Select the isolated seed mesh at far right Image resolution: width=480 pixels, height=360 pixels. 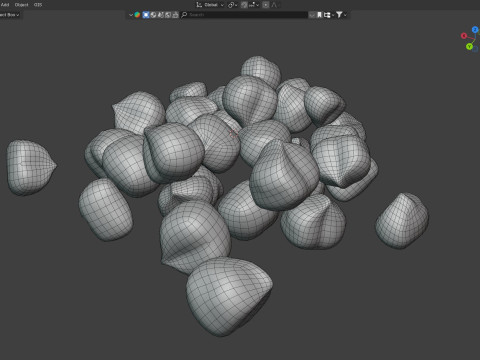point(402,221)
